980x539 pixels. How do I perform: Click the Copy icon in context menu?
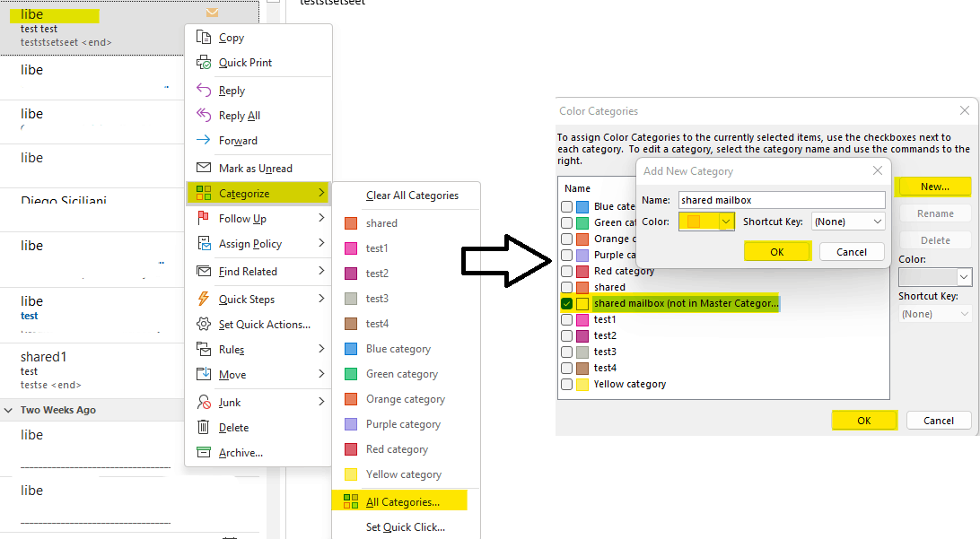[x=203, y=37]
